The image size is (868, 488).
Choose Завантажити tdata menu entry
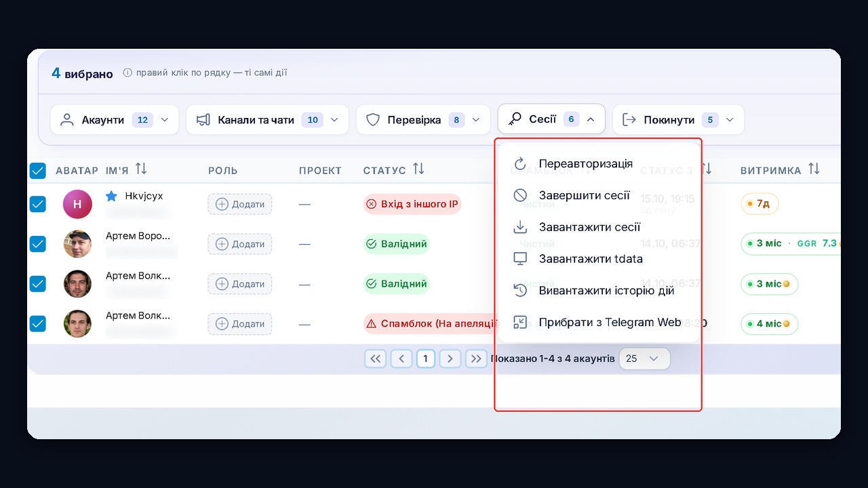click(599, 259)
